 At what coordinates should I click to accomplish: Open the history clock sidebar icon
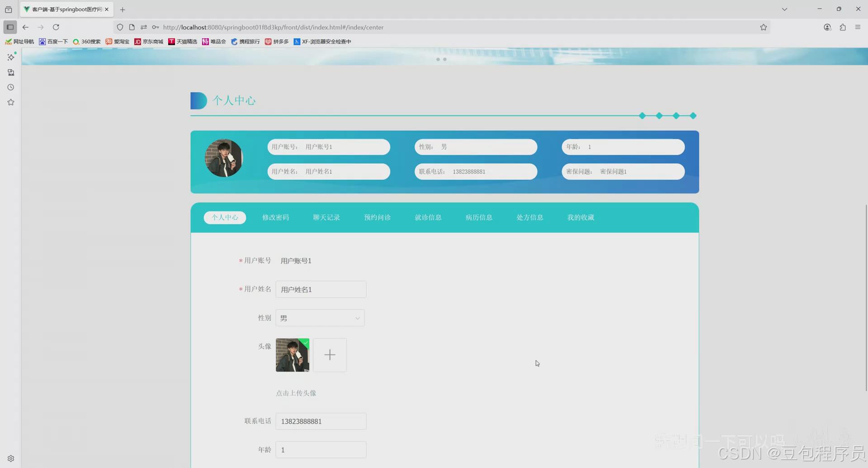tap(11, 87)
